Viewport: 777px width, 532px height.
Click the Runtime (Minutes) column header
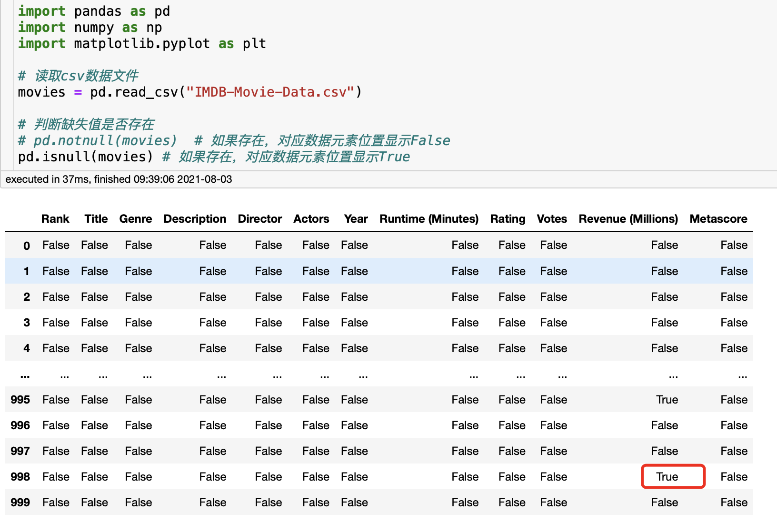[x=429, y=219]
